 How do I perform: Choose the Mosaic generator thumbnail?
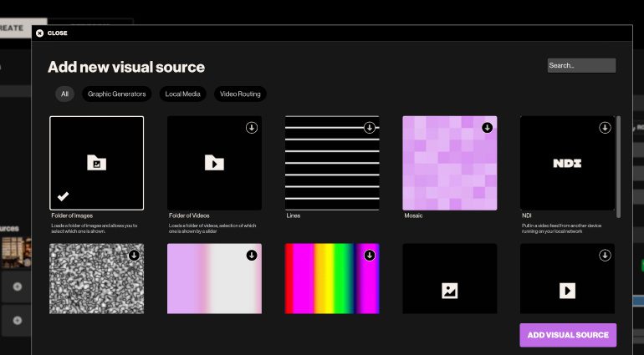click(x=449, y=163)
